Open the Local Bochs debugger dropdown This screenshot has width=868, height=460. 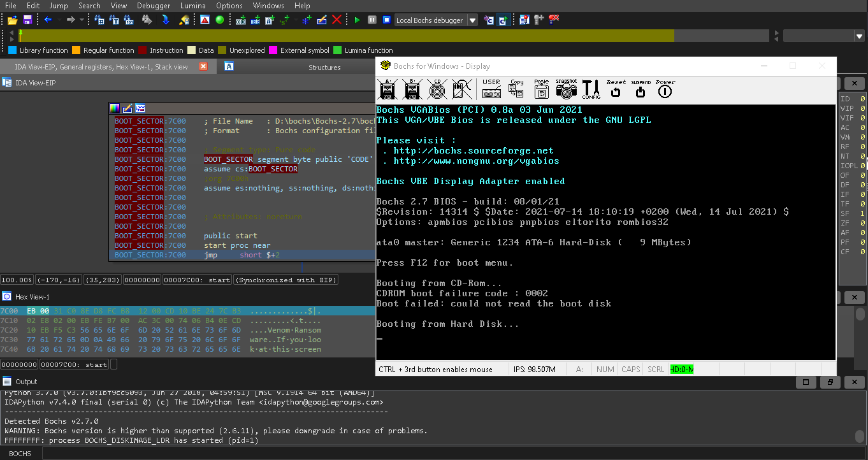click(472, 20)
